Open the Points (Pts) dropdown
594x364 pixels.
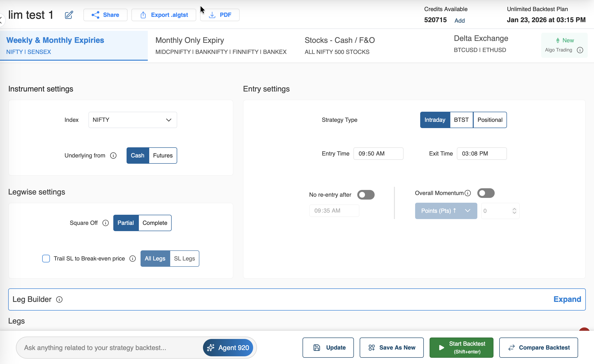tap(446, 211)
